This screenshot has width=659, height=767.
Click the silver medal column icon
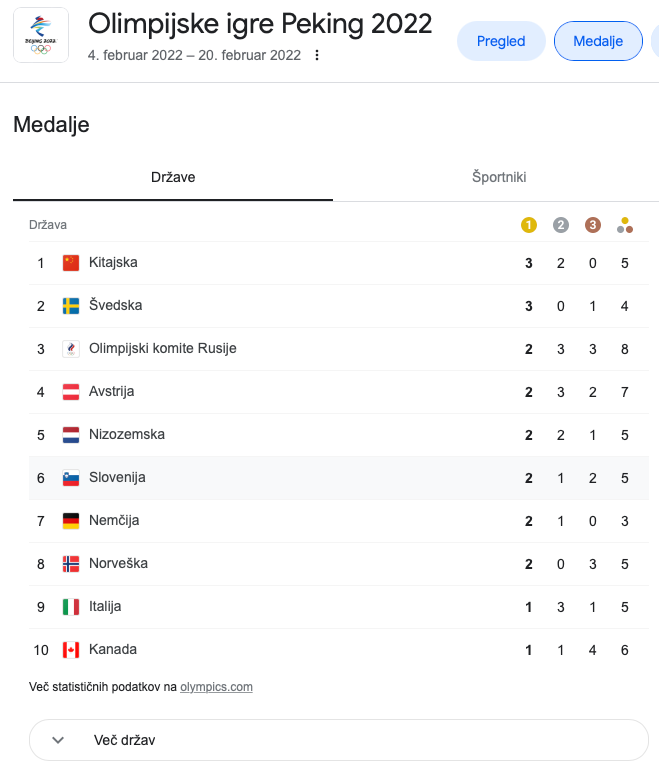(x=561, y=225)
